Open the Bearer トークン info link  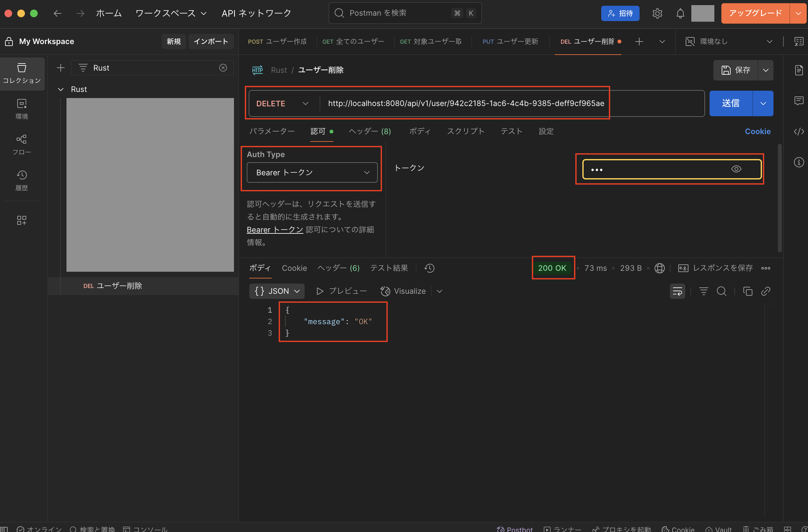[x=275, y=230]
